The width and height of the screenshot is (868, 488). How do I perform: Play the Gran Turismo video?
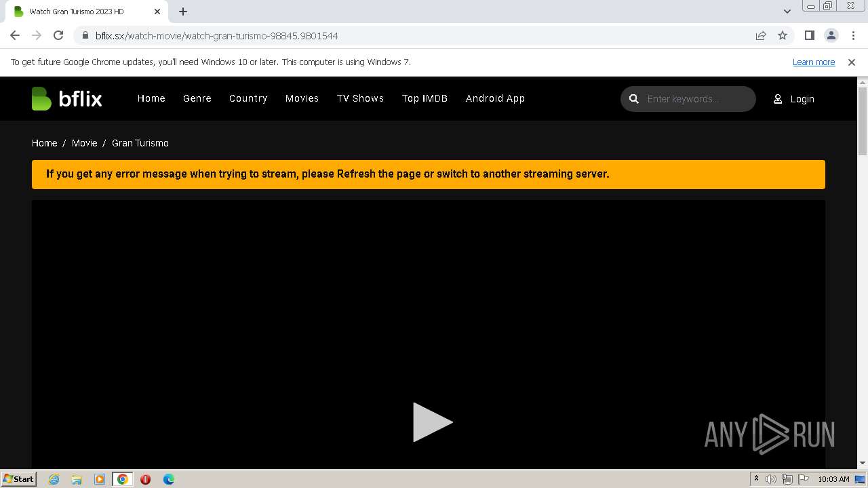click(433, 422)
